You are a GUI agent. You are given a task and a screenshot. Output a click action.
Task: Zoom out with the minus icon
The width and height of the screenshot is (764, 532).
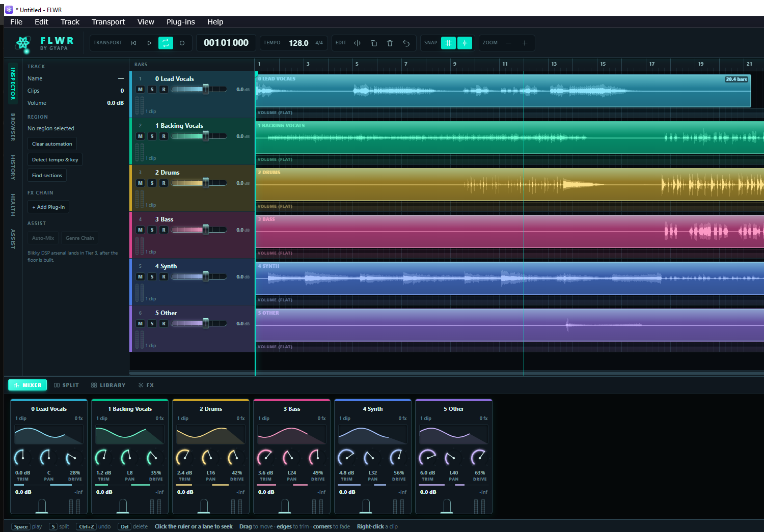[508, 43]
